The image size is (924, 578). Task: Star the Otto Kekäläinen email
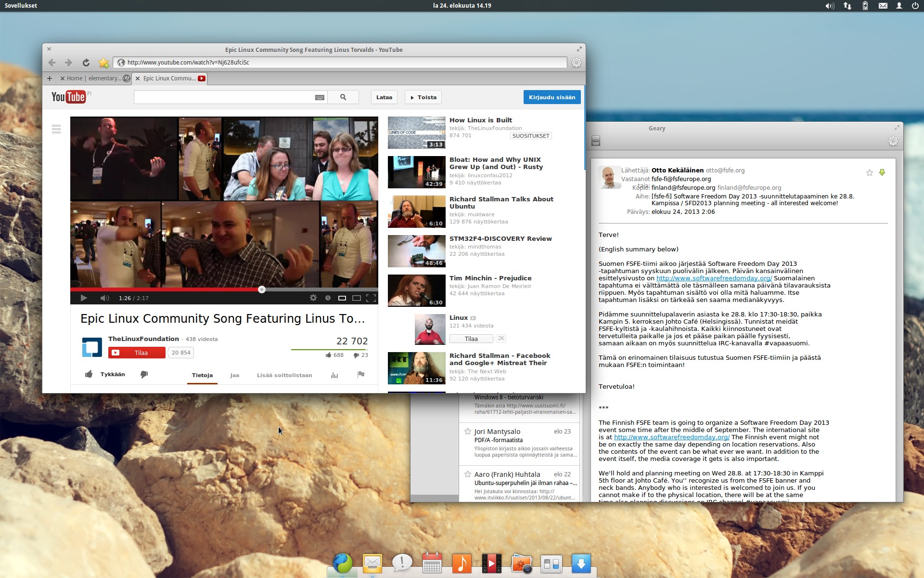[x=870, y=172]
